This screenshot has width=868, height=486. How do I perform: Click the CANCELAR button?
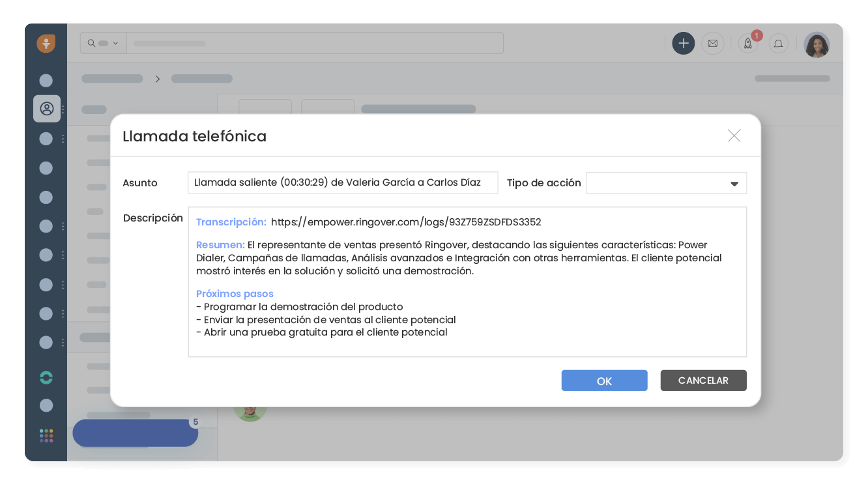[x=703, y=380]
